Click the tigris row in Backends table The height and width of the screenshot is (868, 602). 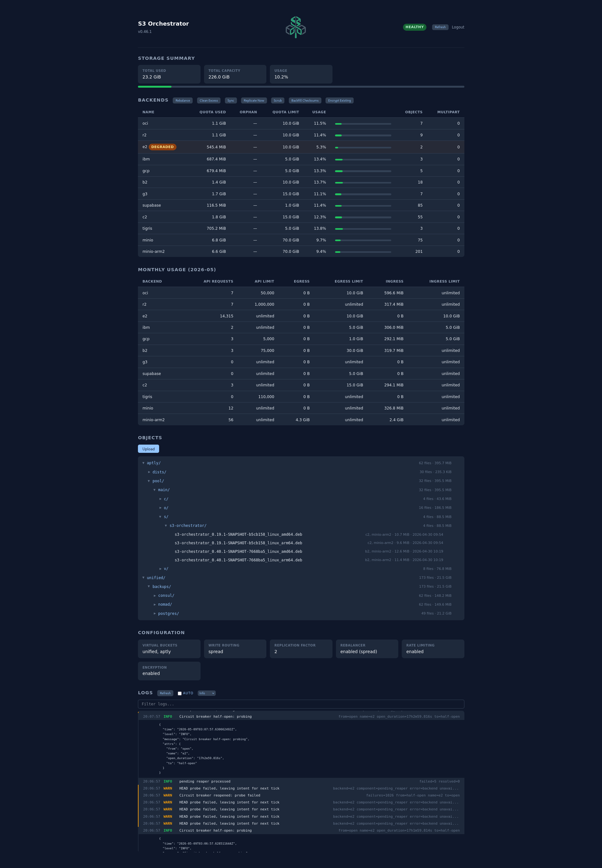(301, 228)
